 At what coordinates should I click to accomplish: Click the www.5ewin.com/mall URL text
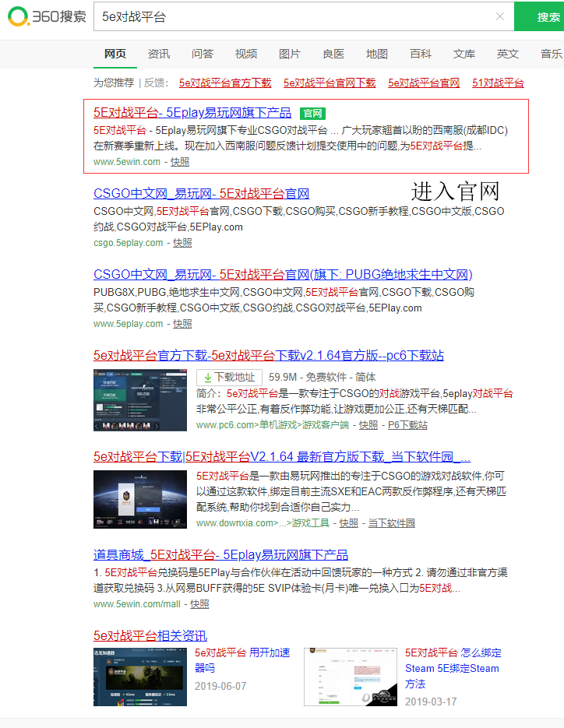tap(137, 603)
